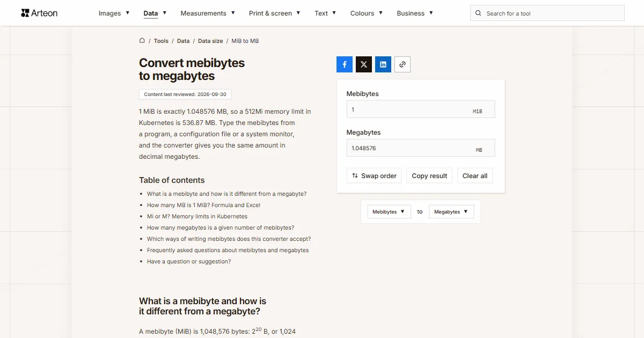Focus the Megabytes input field
Image resolution: width=644 pixels, height=338 pixels.
(421, 148)
